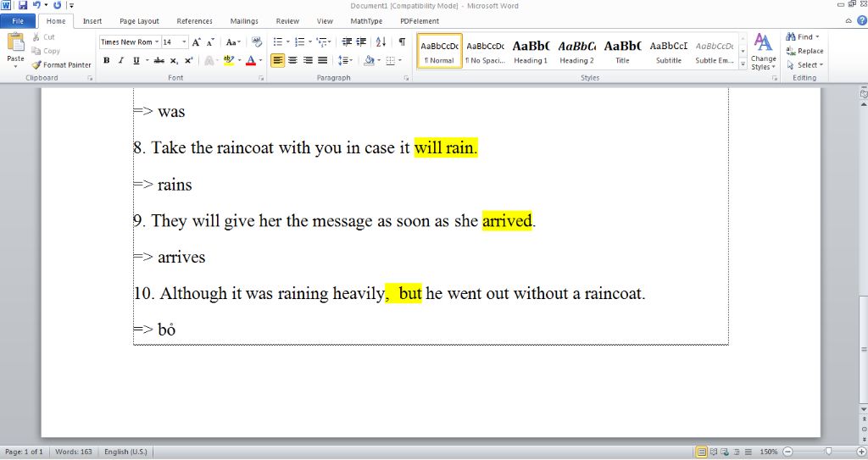Click the Increase Indent icon
Image resolution: width=868 pixels, height=460 pixels.
point(361,42)
